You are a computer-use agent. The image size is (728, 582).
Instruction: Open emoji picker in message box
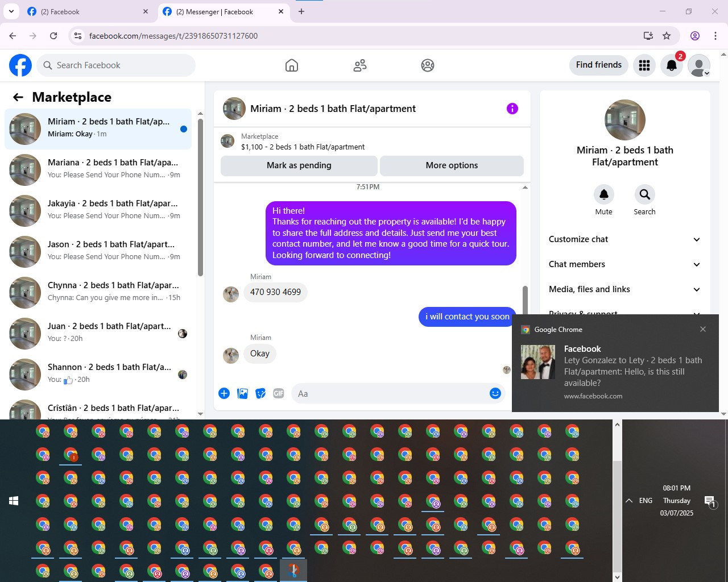[x=495, y=393]
